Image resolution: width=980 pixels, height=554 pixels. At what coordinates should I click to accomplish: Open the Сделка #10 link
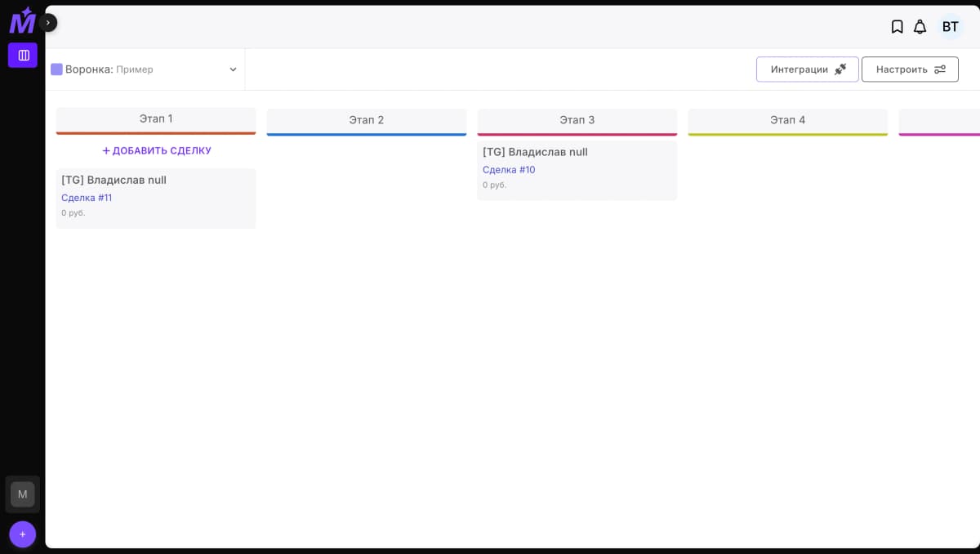509,170
